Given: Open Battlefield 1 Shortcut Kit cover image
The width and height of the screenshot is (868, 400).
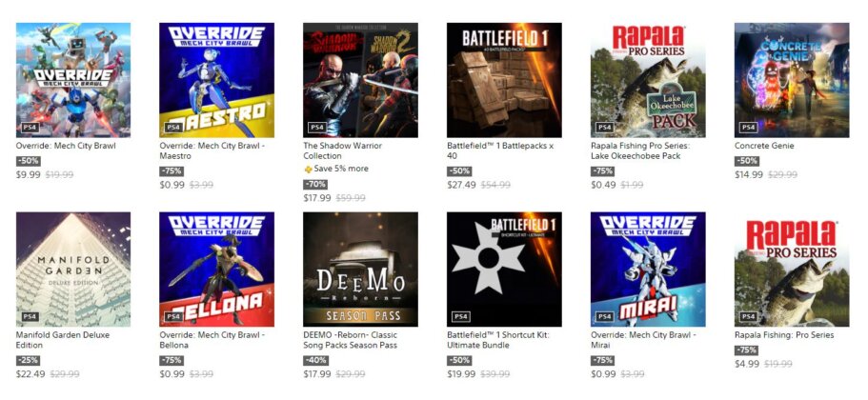Looking at the screenshot, I should pos(504,270).
